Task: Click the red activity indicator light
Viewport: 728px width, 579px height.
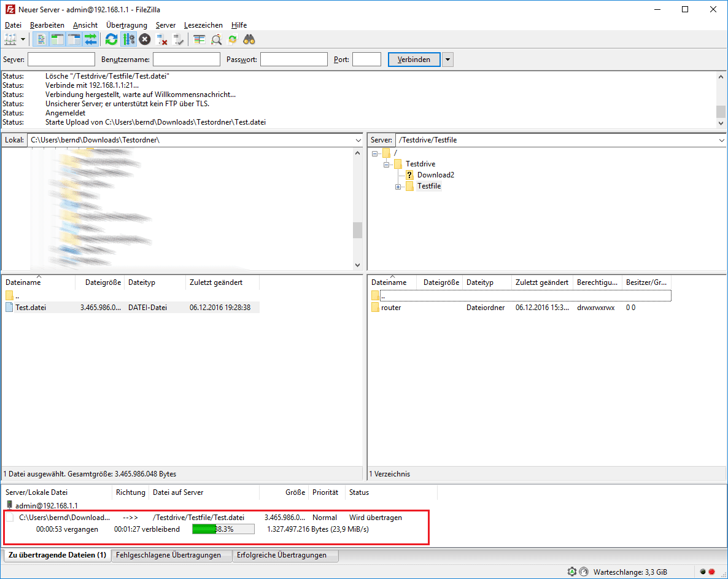Action: coord(712,572)
